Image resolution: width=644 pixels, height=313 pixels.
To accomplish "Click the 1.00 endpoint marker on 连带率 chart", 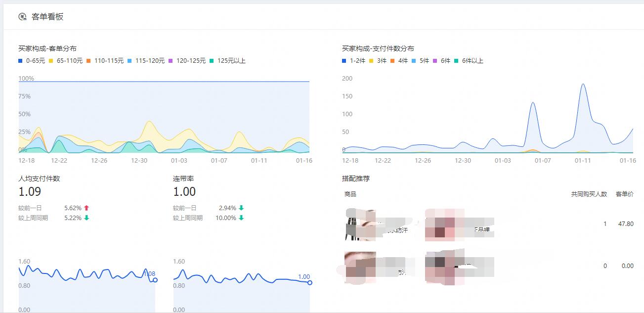I will 310,283.
